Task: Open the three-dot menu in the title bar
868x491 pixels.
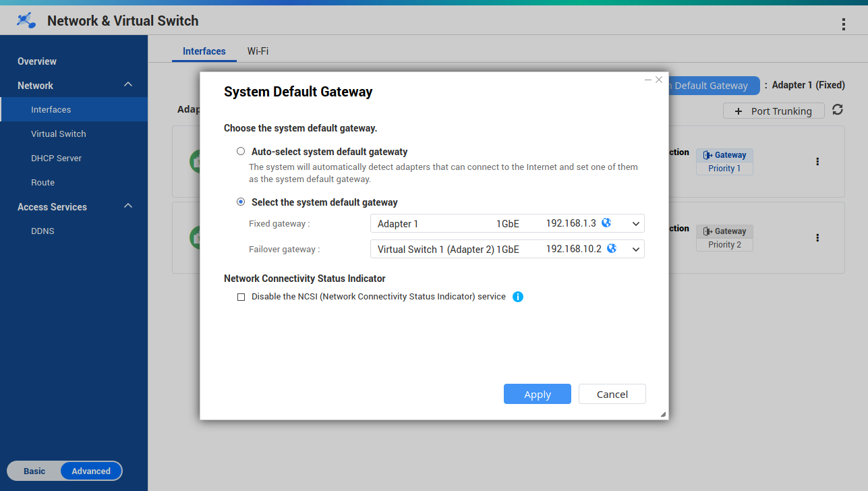Action: [x=843, y=24]
